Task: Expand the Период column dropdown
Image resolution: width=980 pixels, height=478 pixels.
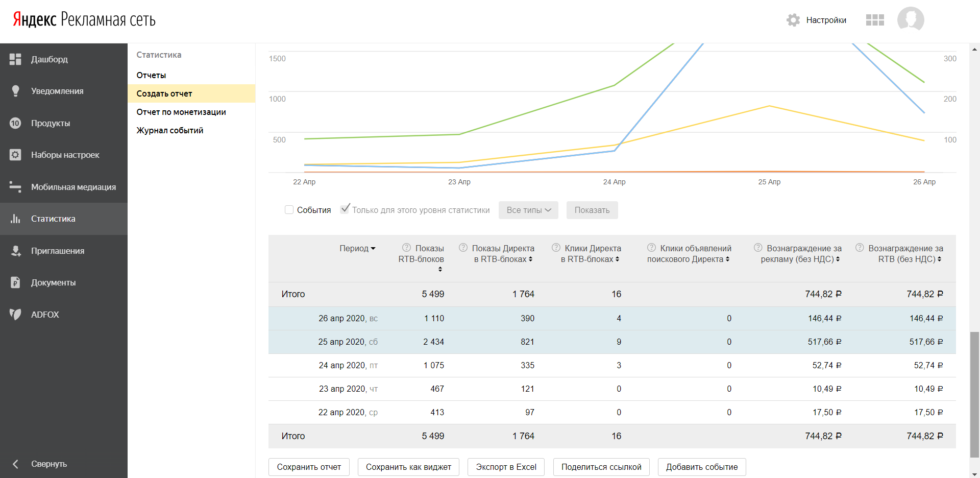Action: pyautogui.click(x=357, y=248)
